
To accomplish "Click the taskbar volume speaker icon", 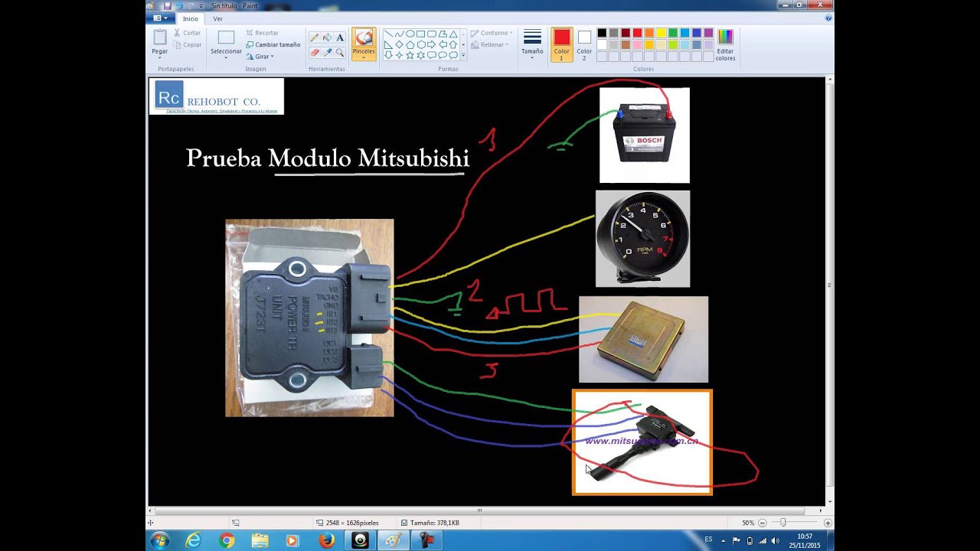I will [x=775, y=541].
